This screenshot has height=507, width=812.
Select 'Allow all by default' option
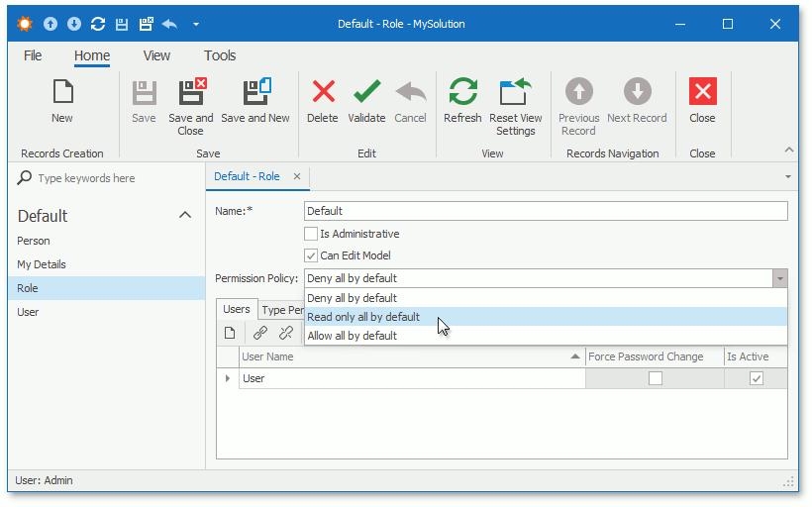pos(352,336)
